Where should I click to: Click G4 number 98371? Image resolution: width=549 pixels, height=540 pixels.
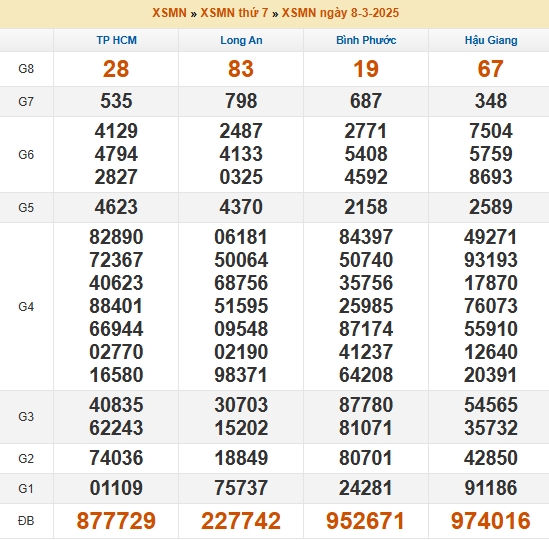pos(241,375)
